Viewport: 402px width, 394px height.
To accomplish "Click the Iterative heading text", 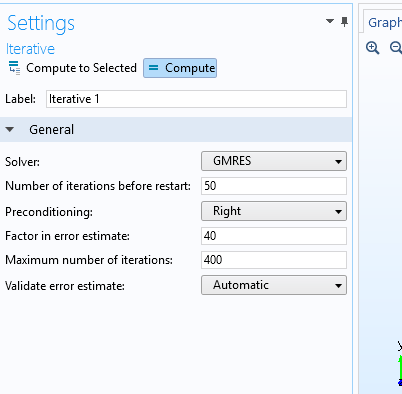I will (30, 49).
